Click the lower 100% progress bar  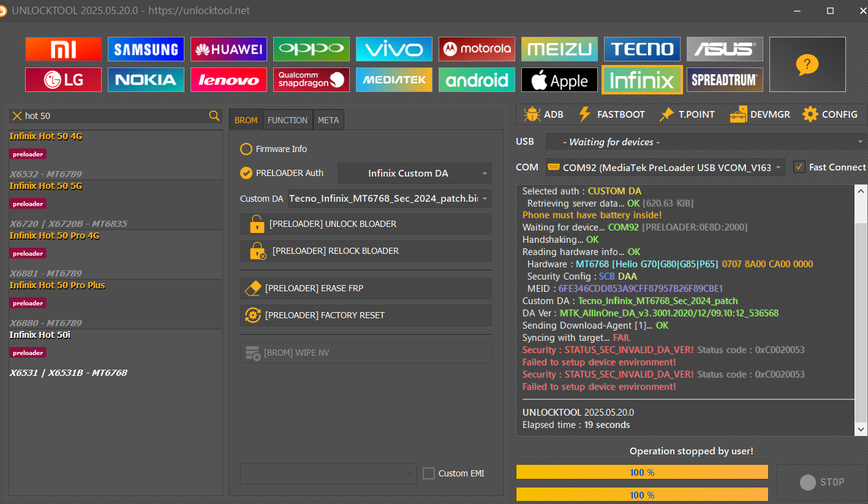[642, 494]
